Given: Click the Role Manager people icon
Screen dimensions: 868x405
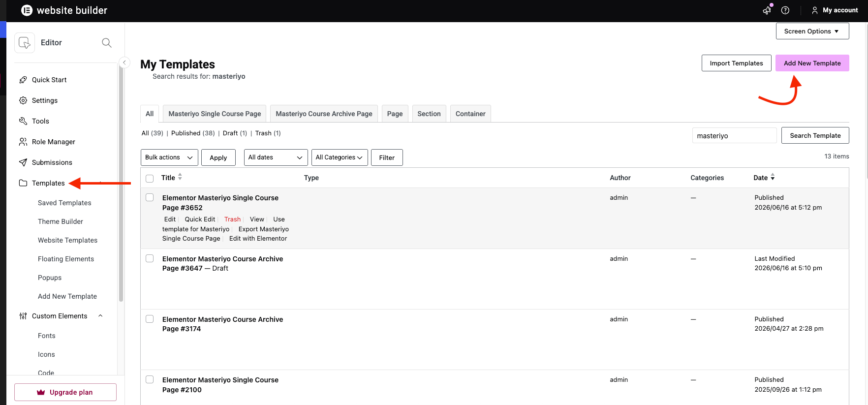Looking at the screenshot, I should (x=23, y=142).
